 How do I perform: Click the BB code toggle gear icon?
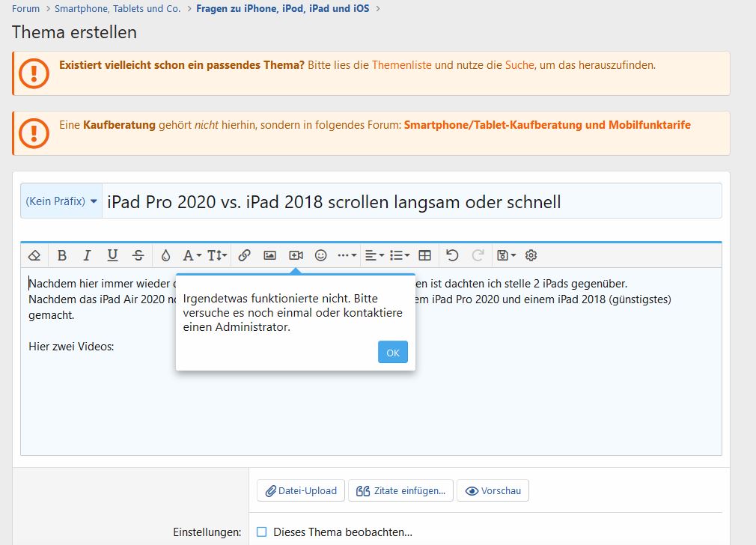coord(531,255)
